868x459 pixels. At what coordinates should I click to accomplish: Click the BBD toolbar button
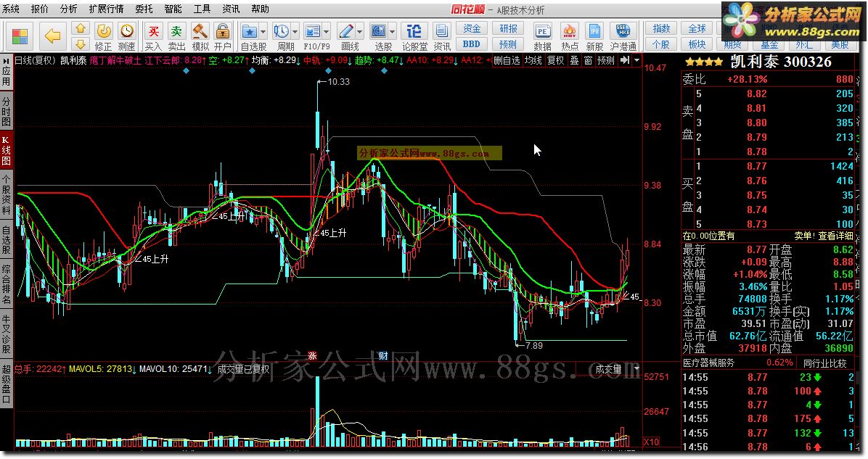(x=472, y=44)
